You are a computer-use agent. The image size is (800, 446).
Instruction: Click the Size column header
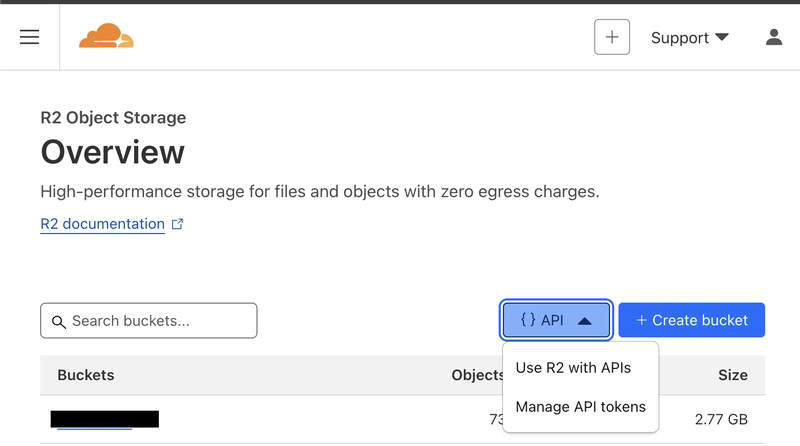(x=732, y=375)
